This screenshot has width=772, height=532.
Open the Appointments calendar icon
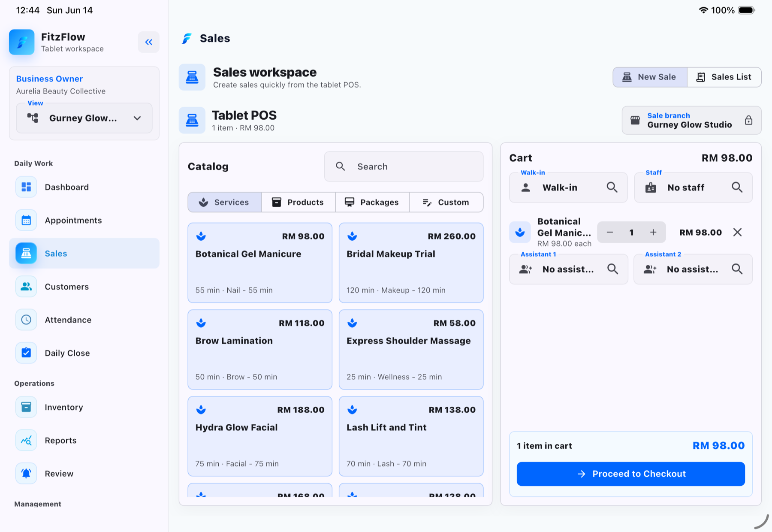26,221
